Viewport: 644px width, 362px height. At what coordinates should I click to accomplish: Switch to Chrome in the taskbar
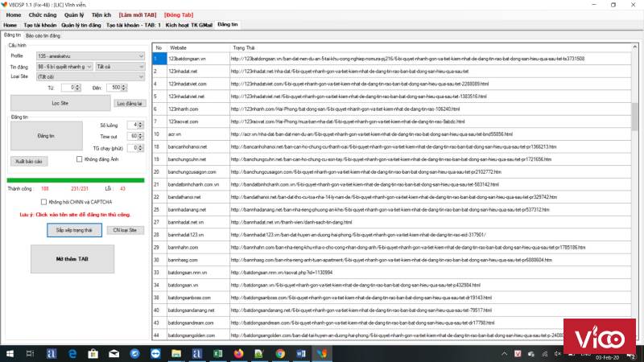click(x=280, y=353)
